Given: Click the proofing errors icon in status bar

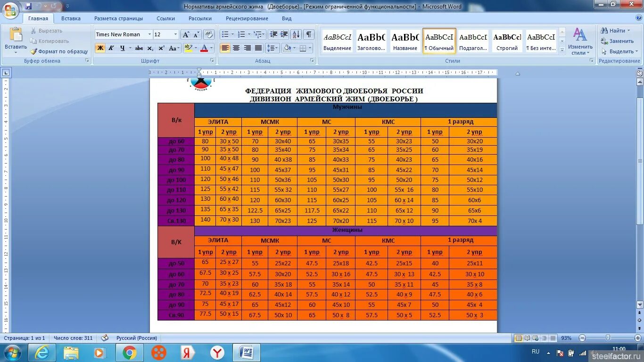Looking at the screenshot, I should click(x=105, y=338).
